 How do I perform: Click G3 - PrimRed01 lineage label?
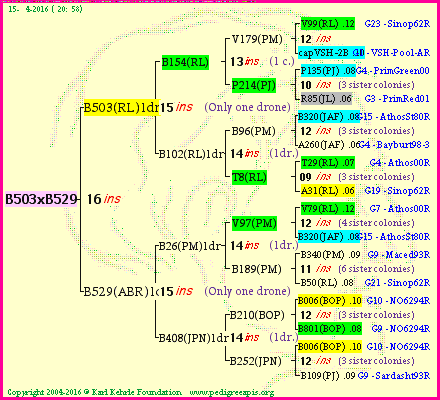[397, 99]
